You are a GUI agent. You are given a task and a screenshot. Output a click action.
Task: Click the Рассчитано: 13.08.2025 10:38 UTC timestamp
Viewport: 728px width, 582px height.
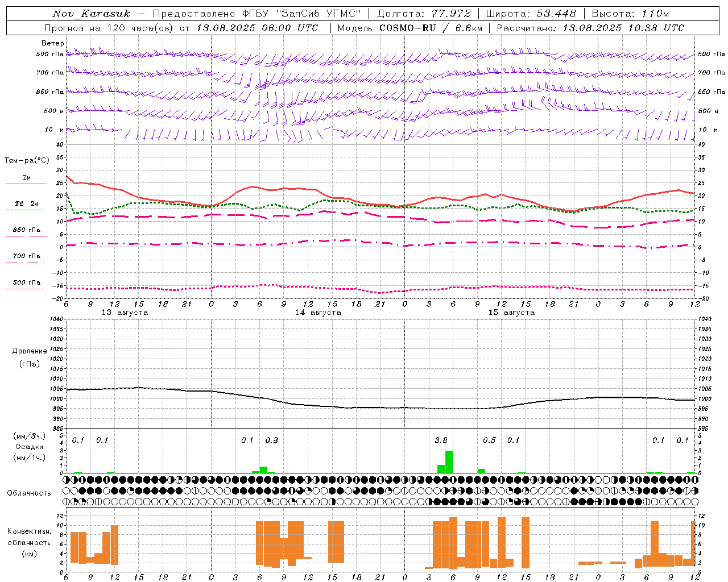point(590,28)
